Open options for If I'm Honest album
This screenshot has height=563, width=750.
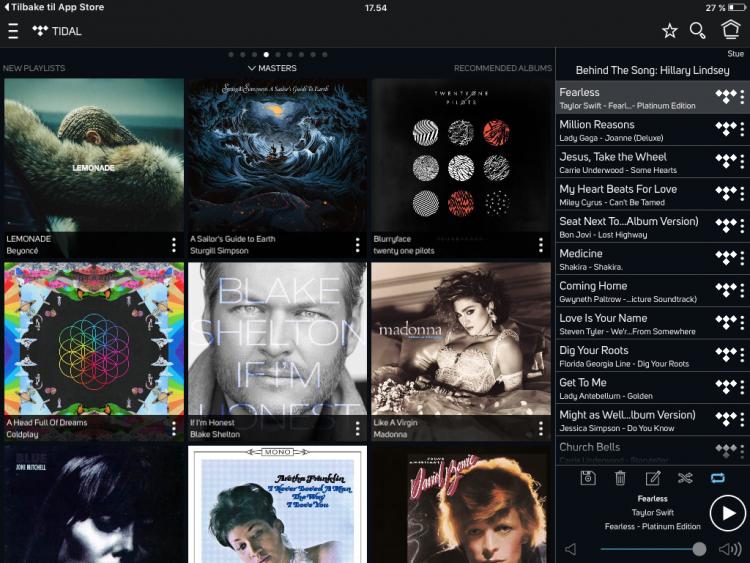357,428
